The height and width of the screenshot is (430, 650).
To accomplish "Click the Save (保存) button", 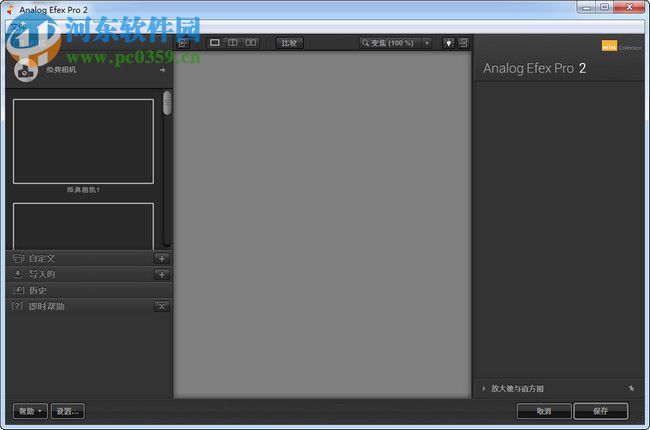I will pos(600,411).
